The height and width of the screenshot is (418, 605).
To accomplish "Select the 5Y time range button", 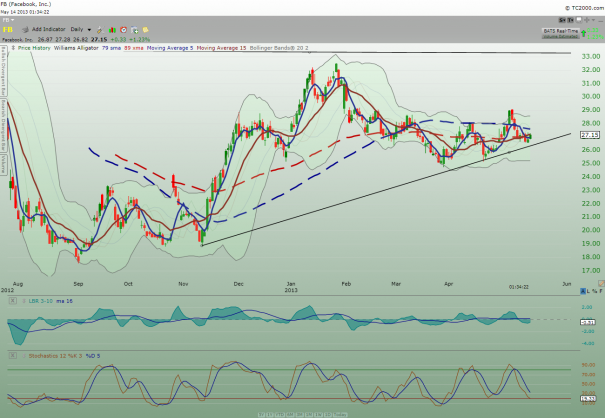I will [x=261, y=415].
